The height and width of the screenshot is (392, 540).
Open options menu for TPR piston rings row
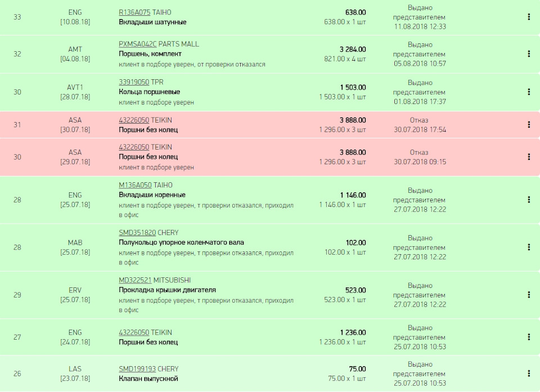click(529, 92)
